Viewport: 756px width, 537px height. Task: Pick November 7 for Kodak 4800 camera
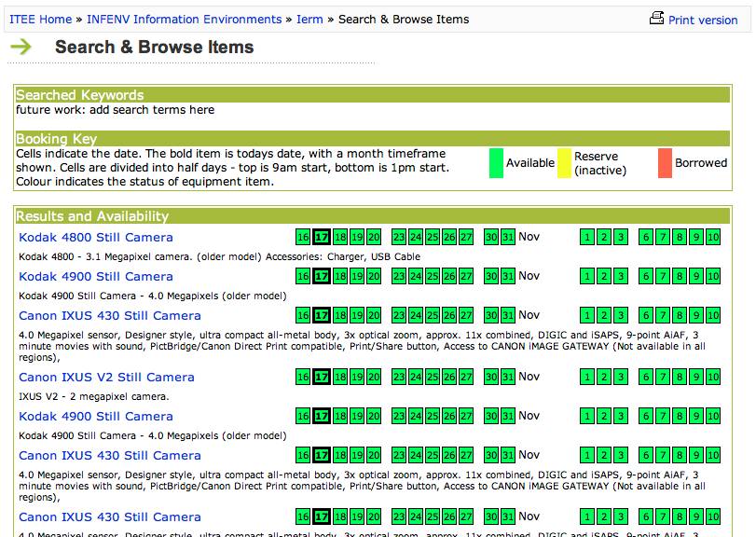point(663,237)
